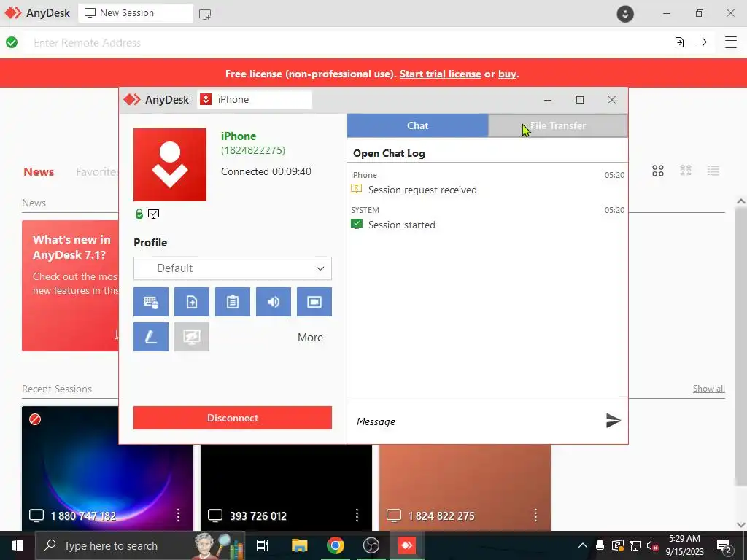Toggle file transfer permission button

(x=192, y=302)
